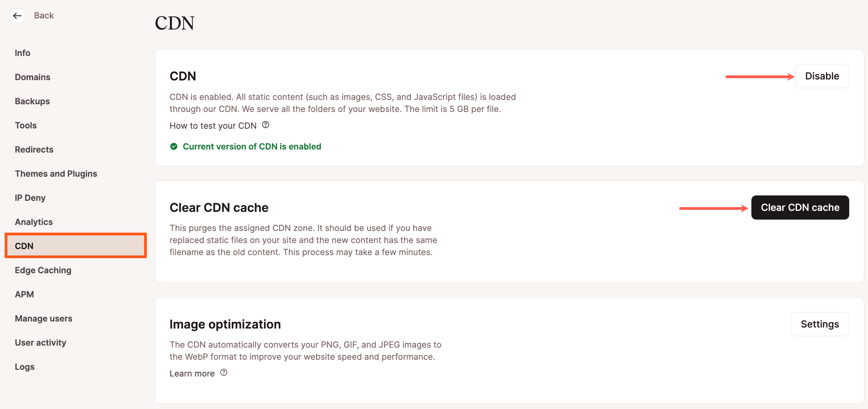Click the back arrow icon

(17, 15)
